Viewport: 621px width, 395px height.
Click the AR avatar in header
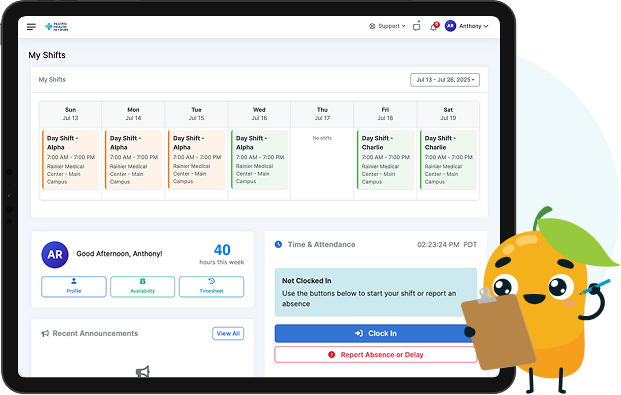point(450,26)
